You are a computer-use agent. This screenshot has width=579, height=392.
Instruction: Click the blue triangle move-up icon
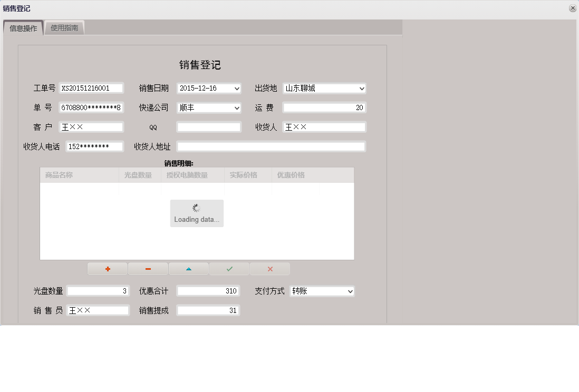coord(189,269)
